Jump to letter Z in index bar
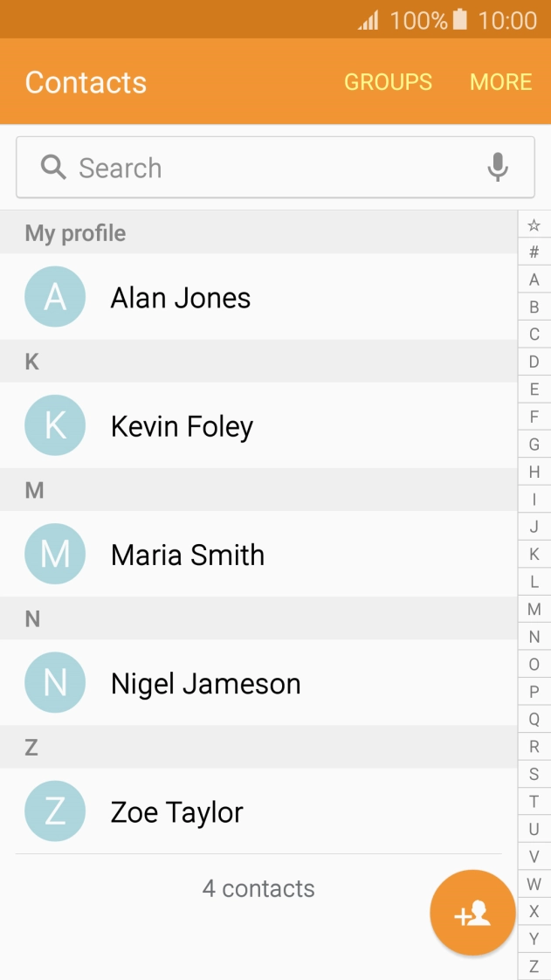Viewport: 551px width, 980px height. click(x=534, y=966)
